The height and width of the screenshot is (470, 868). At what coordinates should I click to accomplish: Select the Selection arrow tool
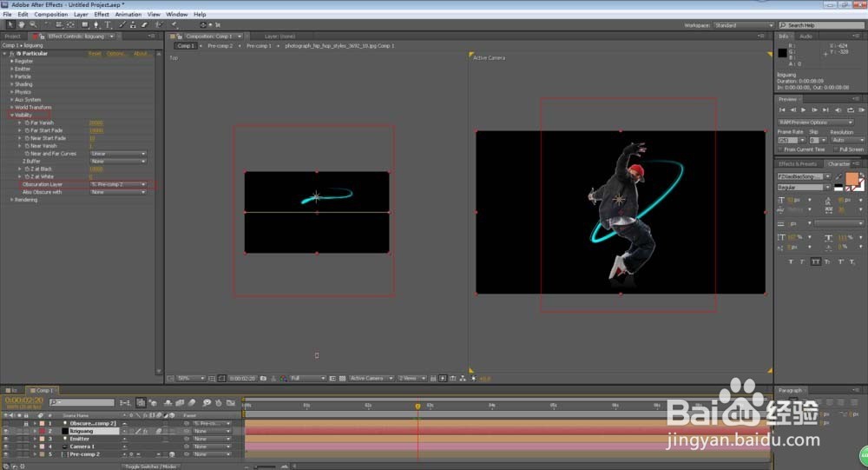coord(10,25)
